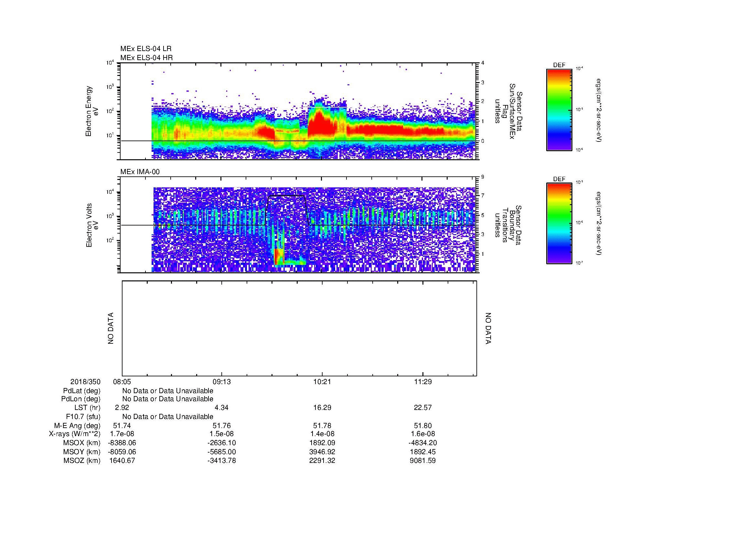Click 'NO DATA' label left of empty panel
This screenshot has height=534, width=756.
coord(111,328)
